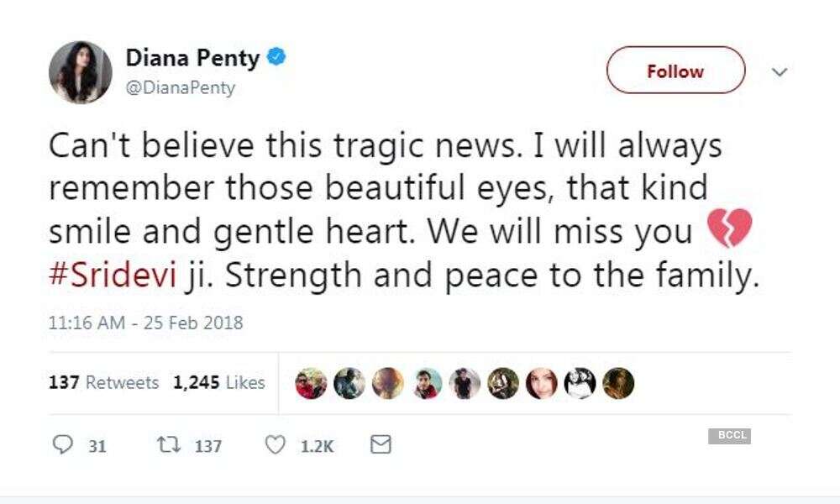View the 137 Retweets list
Screen dimensions: 840x504
104,382
